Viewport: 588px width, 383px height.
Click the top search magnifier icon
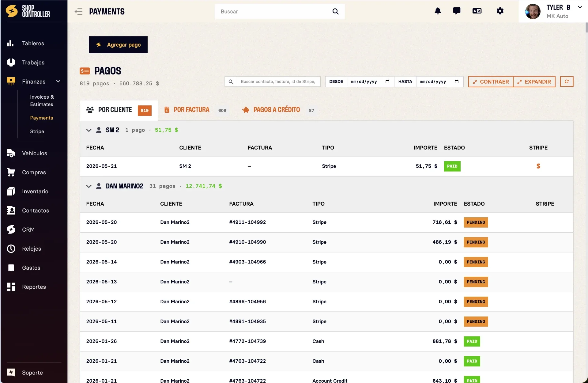(x=335, y=12)
